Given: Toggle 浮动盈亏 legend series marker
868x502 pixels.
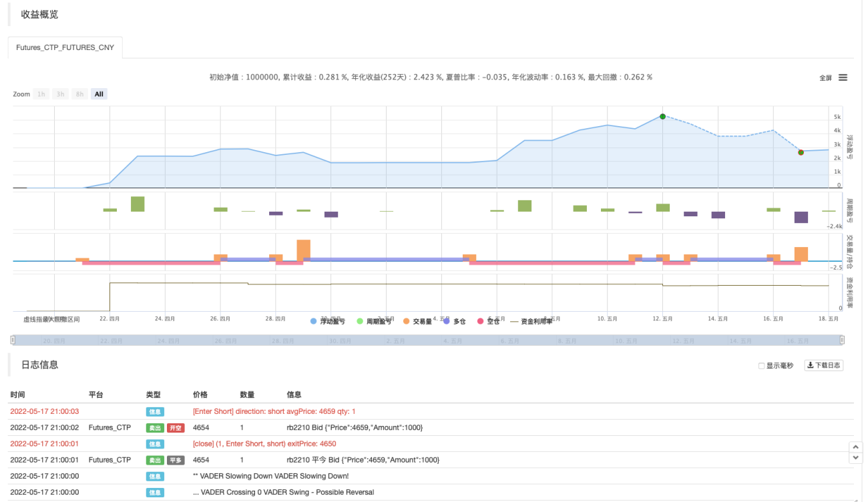Looking at the screenshot, I should pyautogui.click(x=314, y=321).
